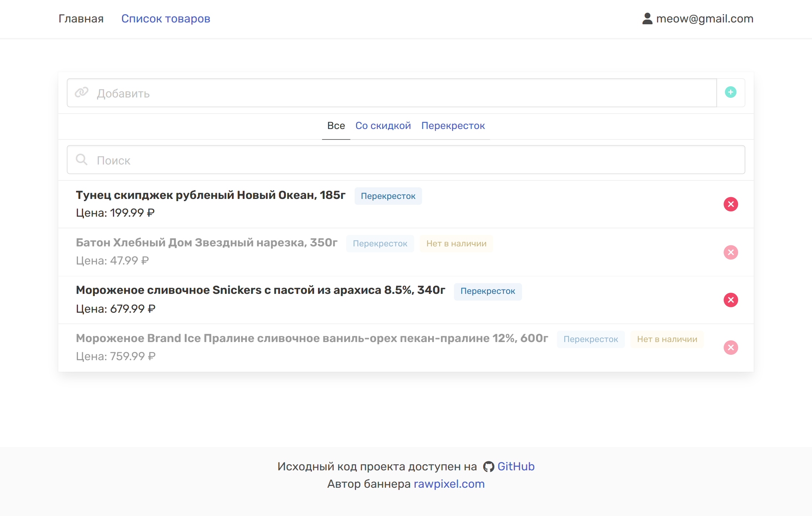Click the magnifier search icon
The height and width of the screenshot is (516, 812).
(81, 159)
